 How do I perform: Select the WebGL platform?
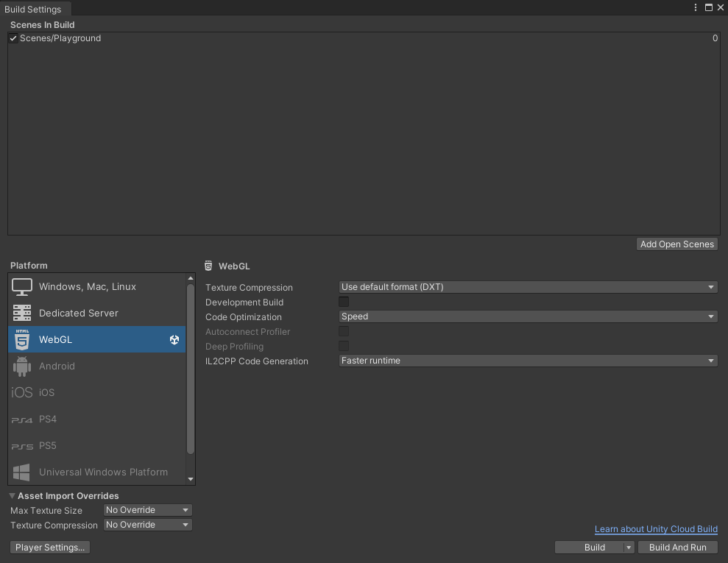[96, 339]
